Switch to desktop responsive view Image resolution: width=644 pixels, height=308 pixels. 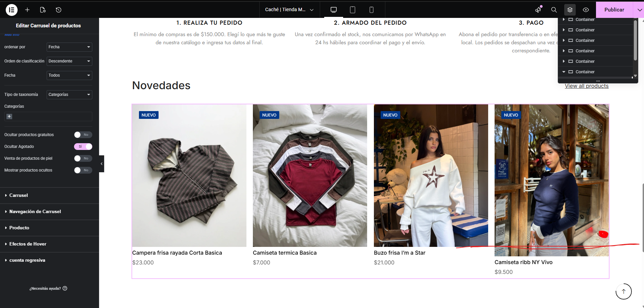click(334, 10)
